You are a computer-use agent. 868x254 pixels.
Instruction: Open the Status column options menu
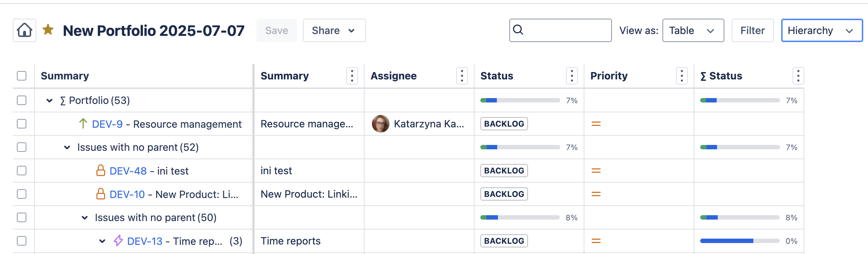pyautogui.click(x=572, y=76)
